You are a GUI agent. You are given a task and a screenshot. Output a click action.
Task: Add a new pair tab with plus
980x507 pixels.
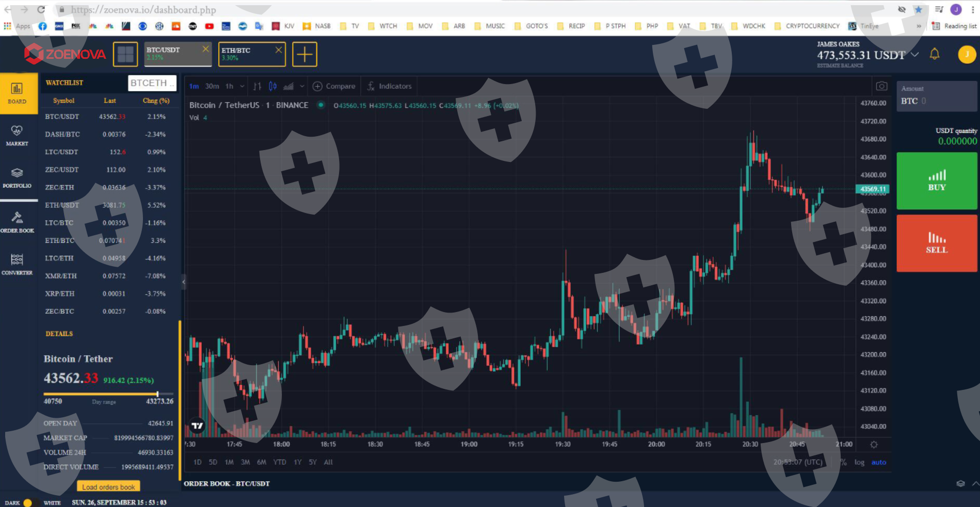pyautogui.click(x=304, y=54)
